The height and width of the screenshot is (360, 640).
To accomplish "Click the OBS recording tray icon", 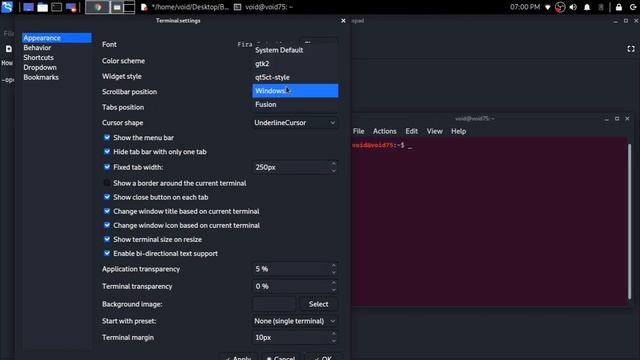I will [560, 7].
